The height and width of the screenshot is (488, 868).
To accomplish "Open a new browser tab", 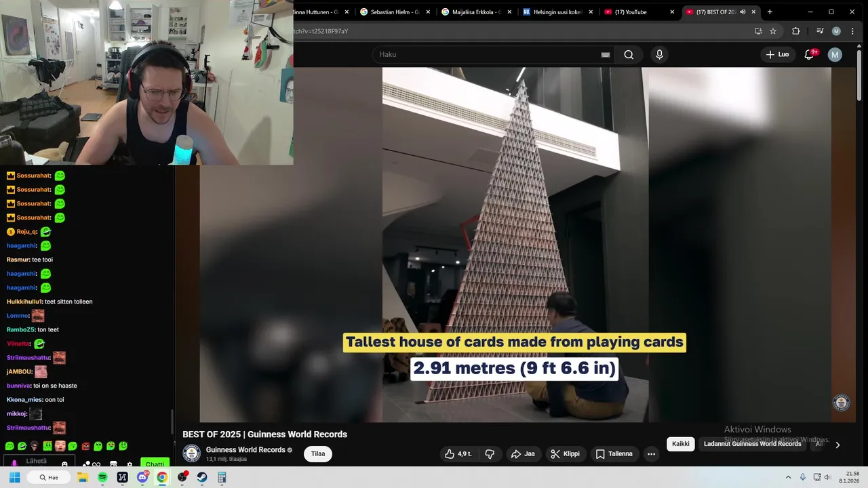I will click(x=770, y=12).
